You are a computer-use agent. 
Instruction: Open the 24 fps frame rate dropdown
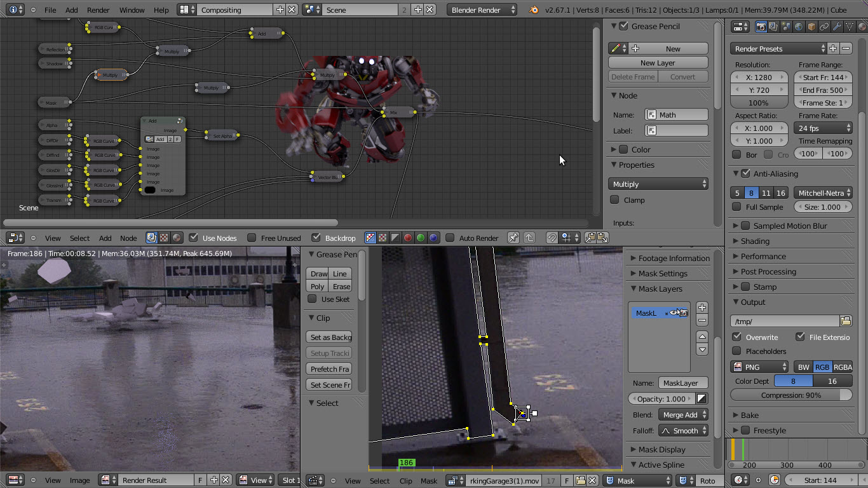point(823,128)
